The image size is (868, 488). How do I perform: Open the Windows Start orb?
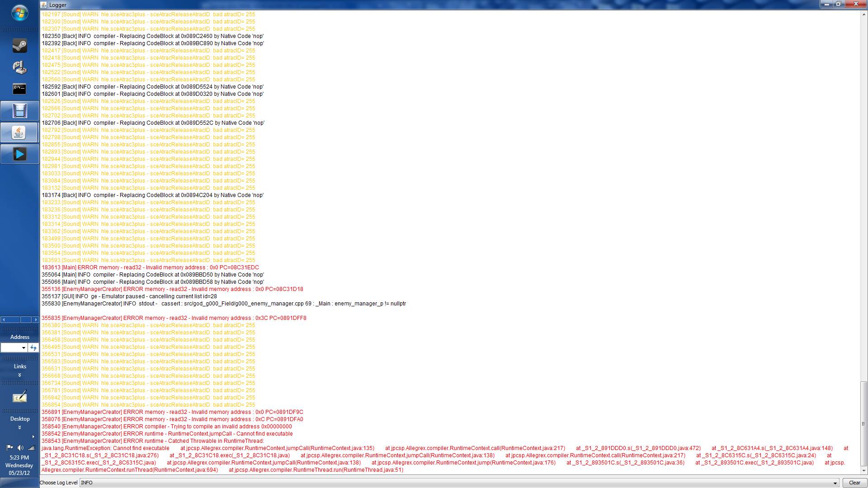19,13
